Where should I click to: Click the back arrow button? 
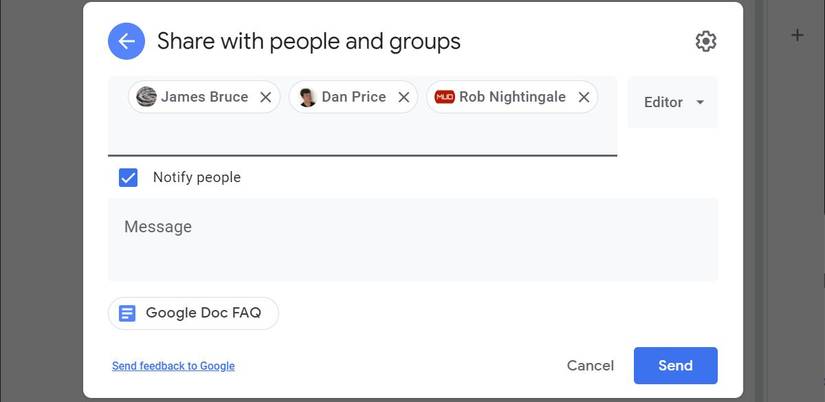(x=126, y=41)
